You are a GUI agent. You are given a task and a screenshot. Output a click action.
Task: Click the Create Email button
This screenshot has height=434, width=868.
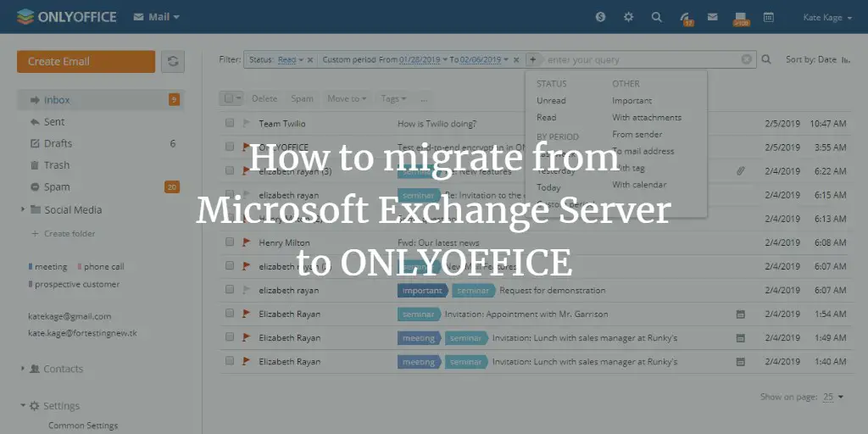tap(86, 61)
